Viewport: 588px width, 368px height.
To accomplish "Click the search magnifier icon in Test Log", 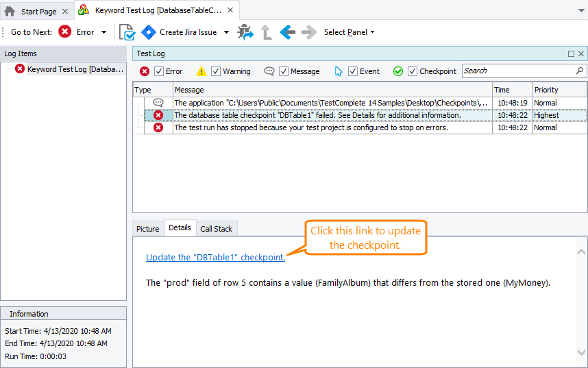I will click(x=580, y=71).
